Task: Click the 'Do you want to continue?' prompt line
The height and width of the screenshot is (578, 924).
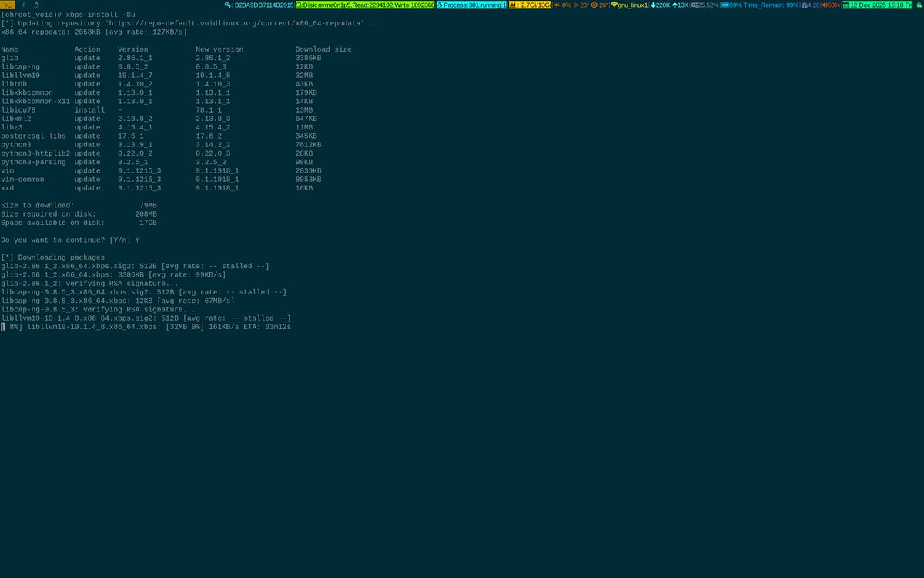Action: pyautogui.click(x=70, y=240)
